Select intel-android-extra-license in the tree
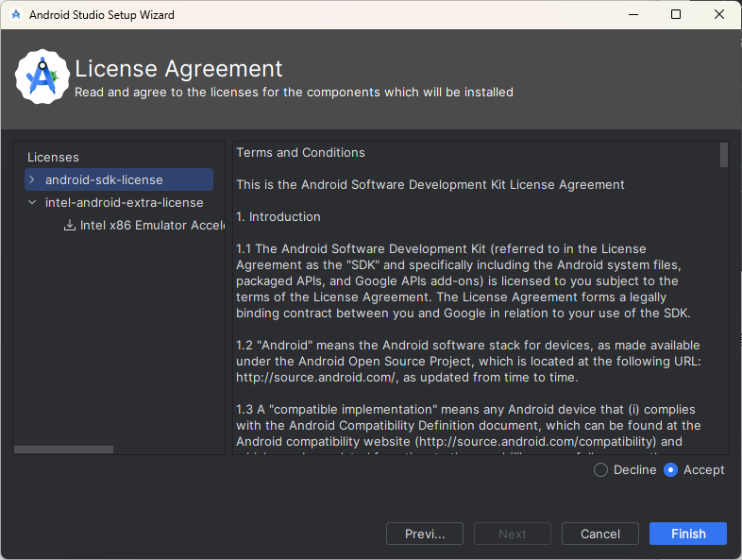 point(124,202)
